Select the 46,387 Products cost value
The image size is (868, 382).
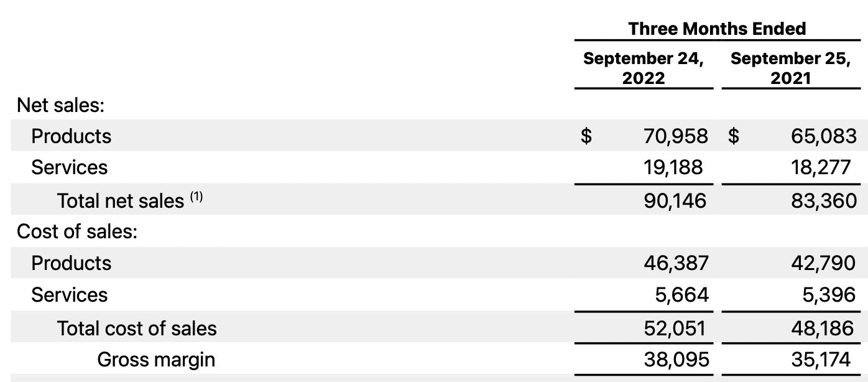click(676, 263)
